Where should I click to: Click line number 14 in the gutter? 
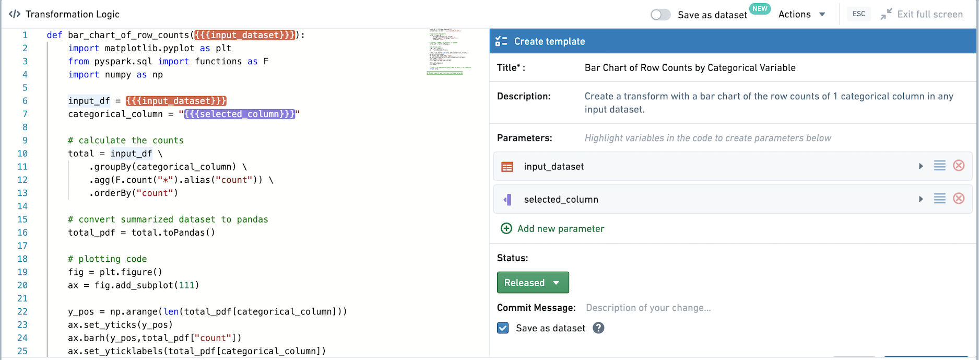(x=22, y=206)
